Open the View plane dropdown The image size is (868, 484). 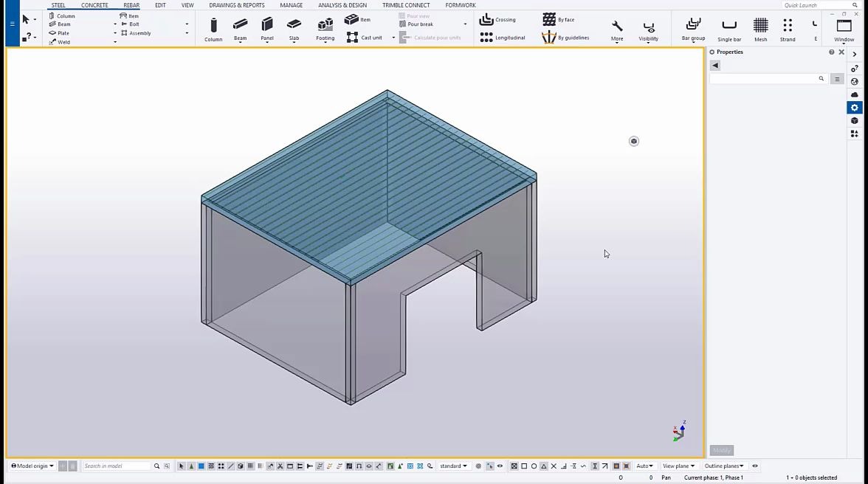tap(678, 466)
